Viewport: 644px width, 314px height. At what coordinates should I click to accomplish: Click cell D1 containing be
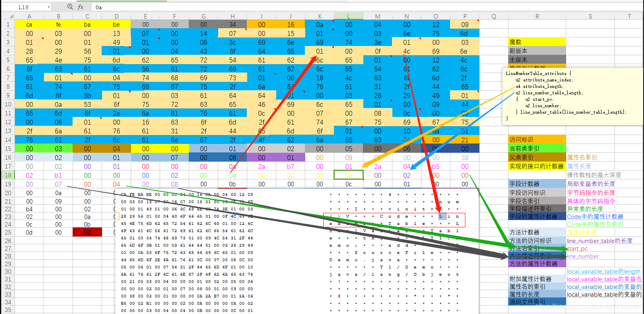[117, 25]
